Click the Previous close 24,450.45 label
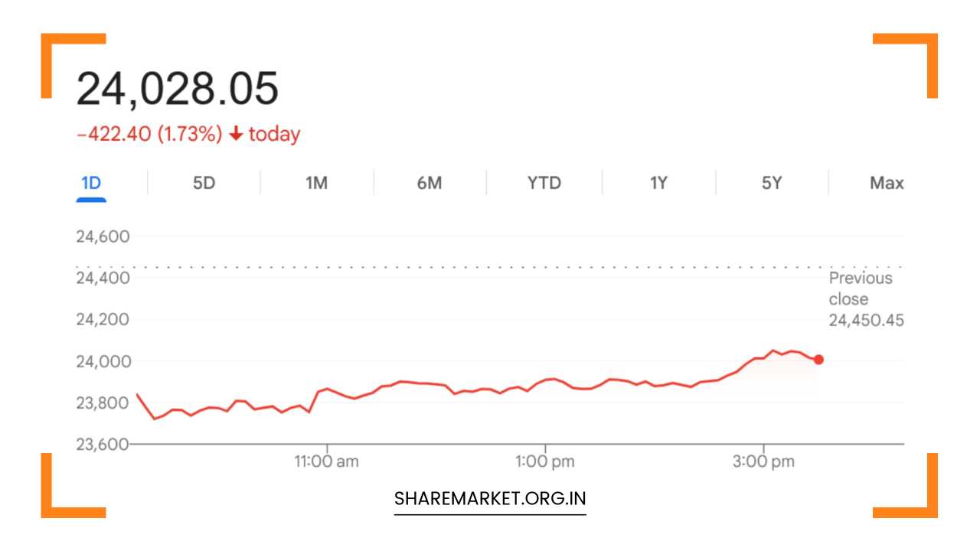This screenshot has height=551, width=980. (x=866, y=298)
